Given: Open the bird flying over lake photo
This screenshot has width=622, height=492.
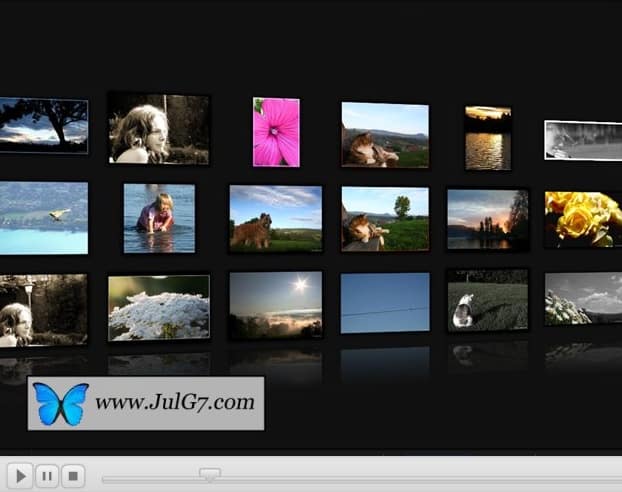Looking at the screenshot, I should (44, 218).
